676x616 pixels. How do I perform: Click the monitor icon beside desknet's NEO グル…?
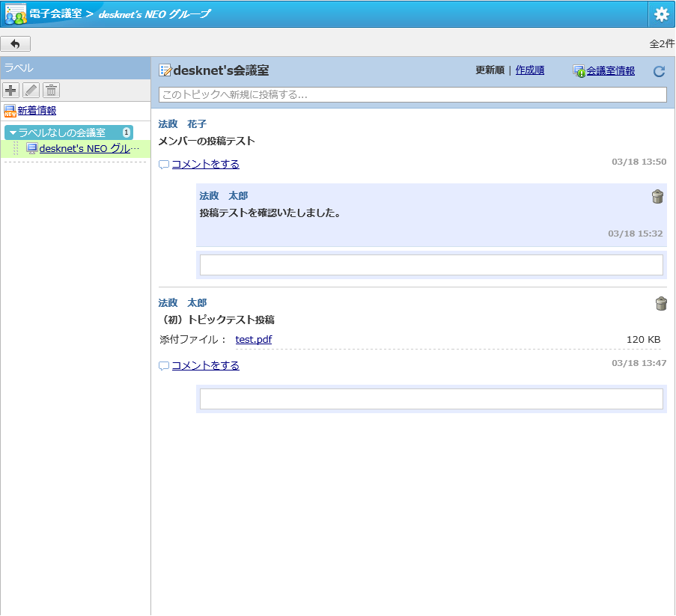point(32,148)
